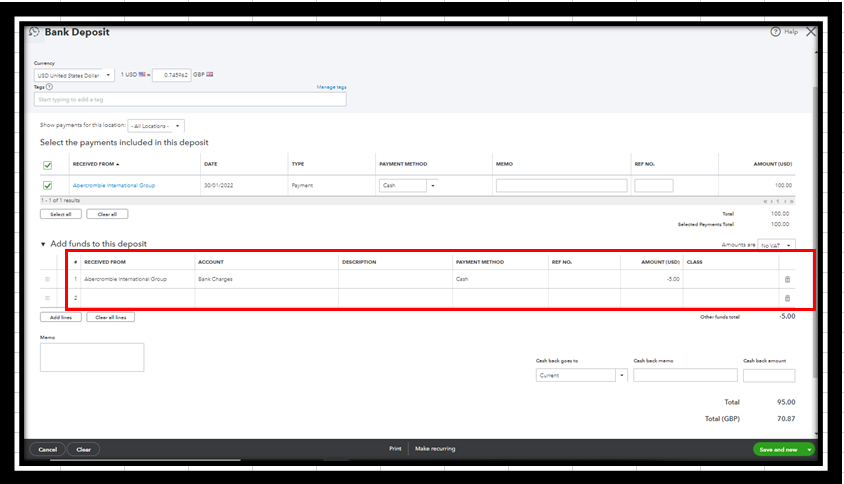This screenshot has width=844, height=484.
Task: Click the payment Ref No. input field
Action: point(653,185)
